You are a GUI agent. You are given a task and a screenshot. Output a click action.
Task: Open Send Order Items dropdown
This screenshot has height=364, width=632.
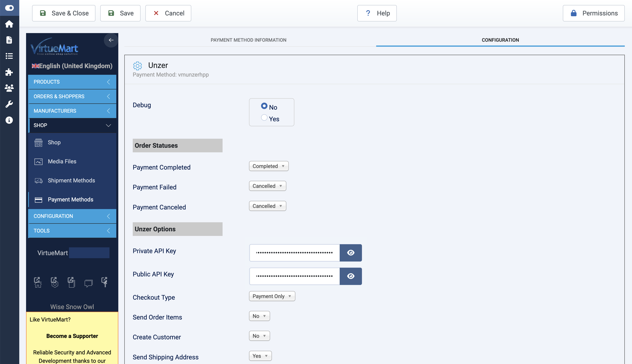pyautogui.click(x=259, y=316)
